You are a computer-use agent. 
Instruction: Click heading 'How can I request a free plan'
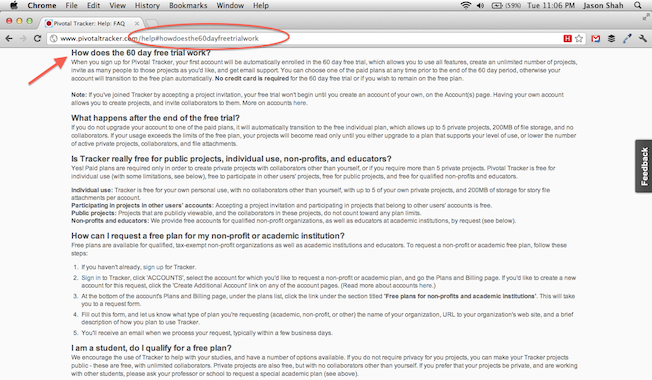tap(207, 236)
